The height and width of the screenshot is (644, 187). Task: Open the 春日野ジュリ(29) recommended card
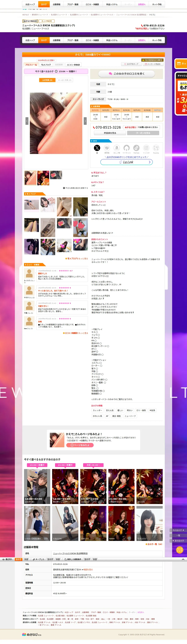point(65,487)
